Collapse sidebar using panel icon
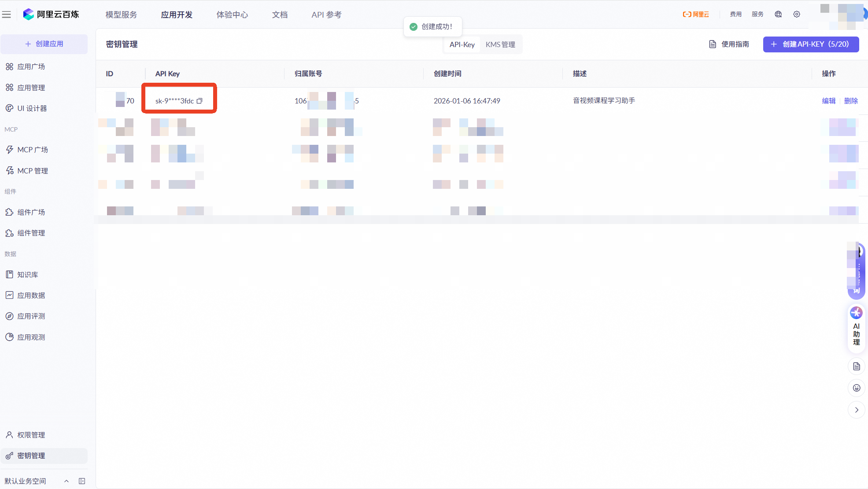Image resolution: width=868 pixels, height=489 pixels. (x=82, y=481)
